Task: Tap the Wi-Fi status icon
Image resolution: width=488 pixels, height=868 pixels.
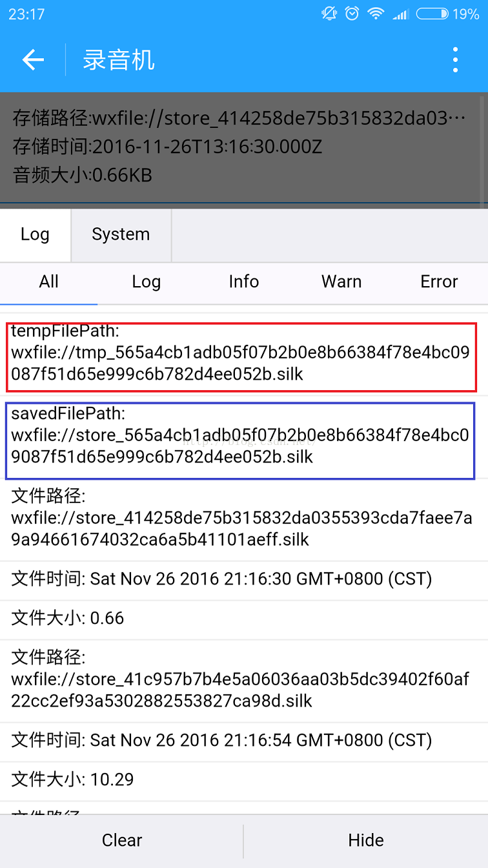Action: (376, 14)
